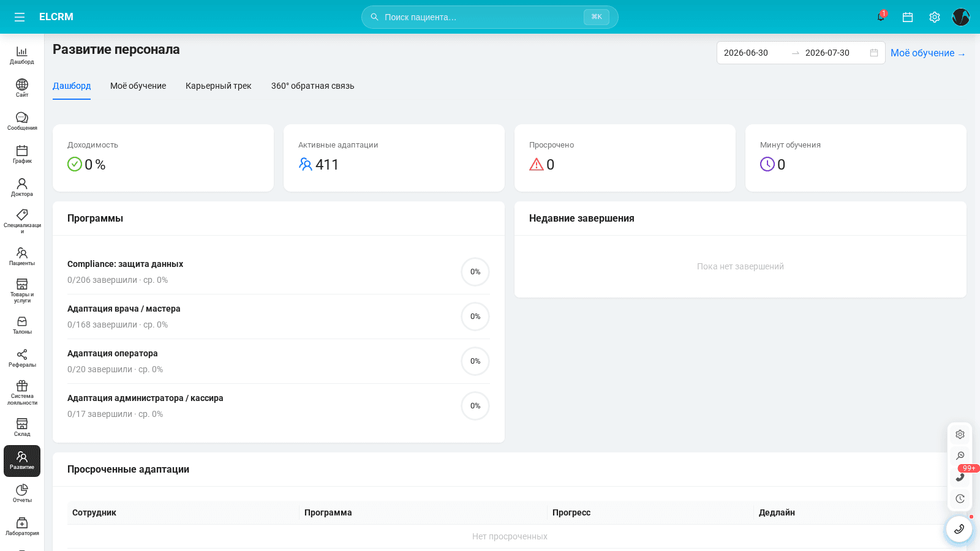
Task: Open the hamburger menu in the header
Action: pyautogui.click(x=20, y=17)
